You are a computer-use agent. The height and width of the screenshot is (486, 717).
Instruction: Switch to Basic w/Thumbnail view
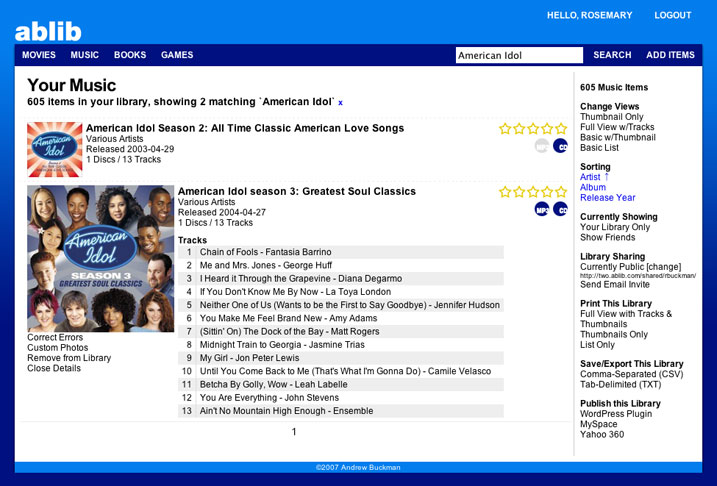[618, 138]
